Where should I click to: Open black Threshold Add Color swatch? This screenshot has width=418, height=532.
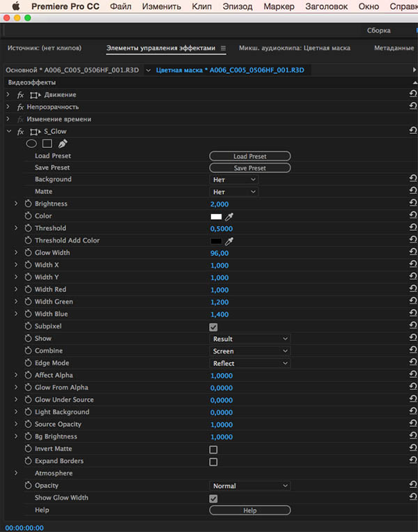coord(216,241)
